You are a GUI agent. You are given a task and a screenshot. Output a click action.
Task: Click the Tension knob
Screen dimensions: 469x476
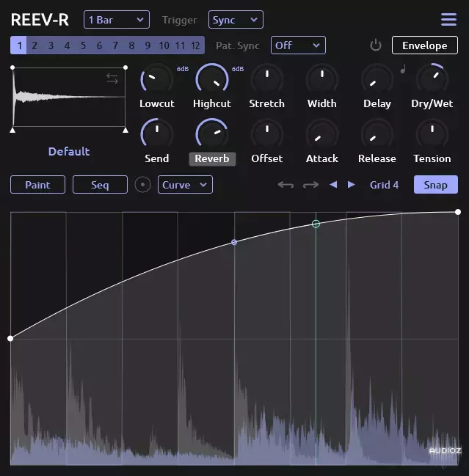pos(432,134)
